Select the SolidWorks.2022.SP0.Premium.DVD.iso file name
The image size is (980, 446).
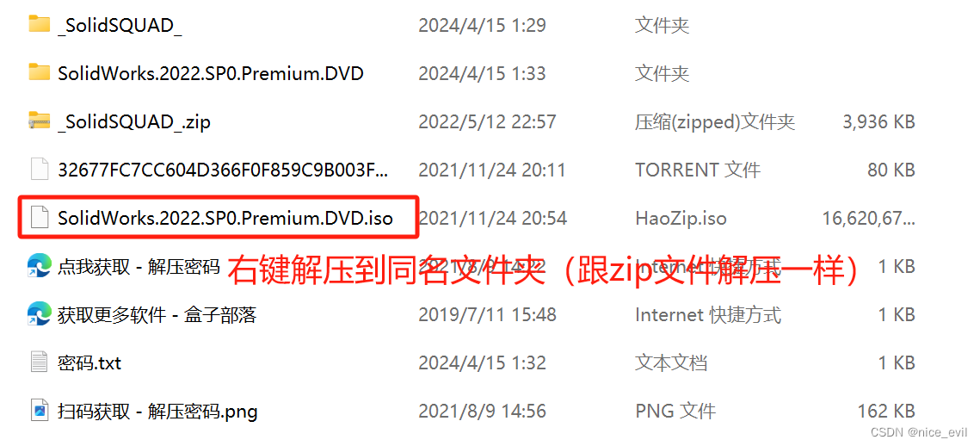click(x=225, y=218)
